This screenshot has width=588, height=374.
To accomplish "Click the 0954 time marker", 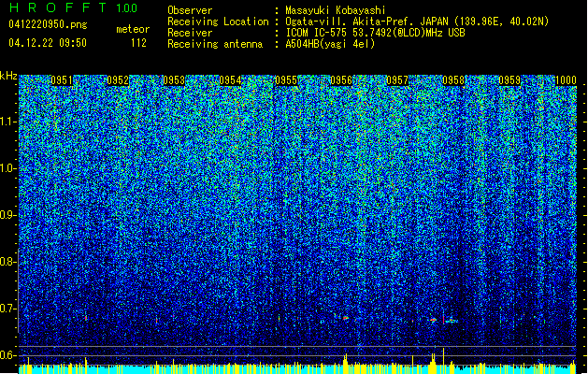I will 230,80.
